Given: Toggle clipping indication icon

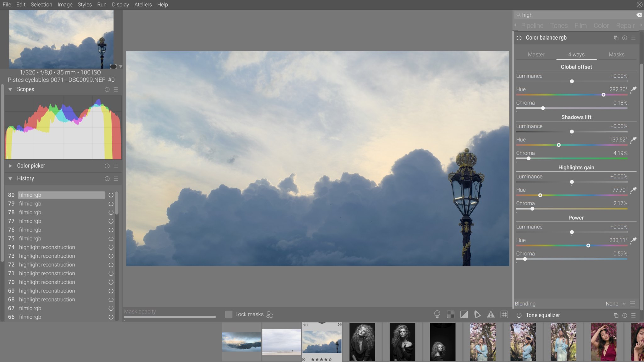Looking at the screenshot, I should point(464,314).
